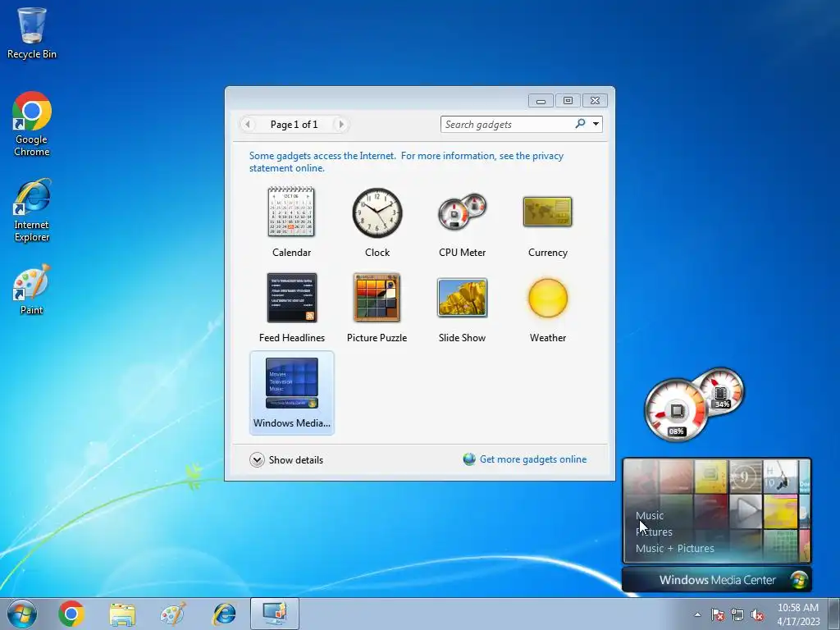Screen dimensions: 840x630
Task: Select Music + Pictures in Media Center gadget
Action: [674, 549]
